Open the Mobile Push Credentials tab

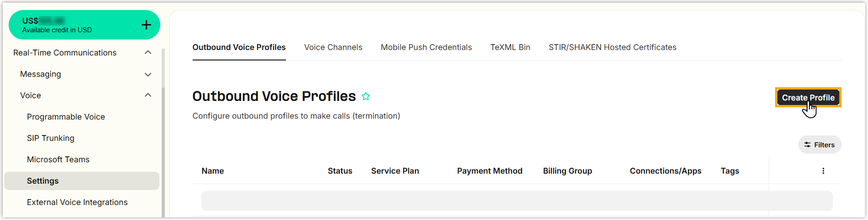426,47
